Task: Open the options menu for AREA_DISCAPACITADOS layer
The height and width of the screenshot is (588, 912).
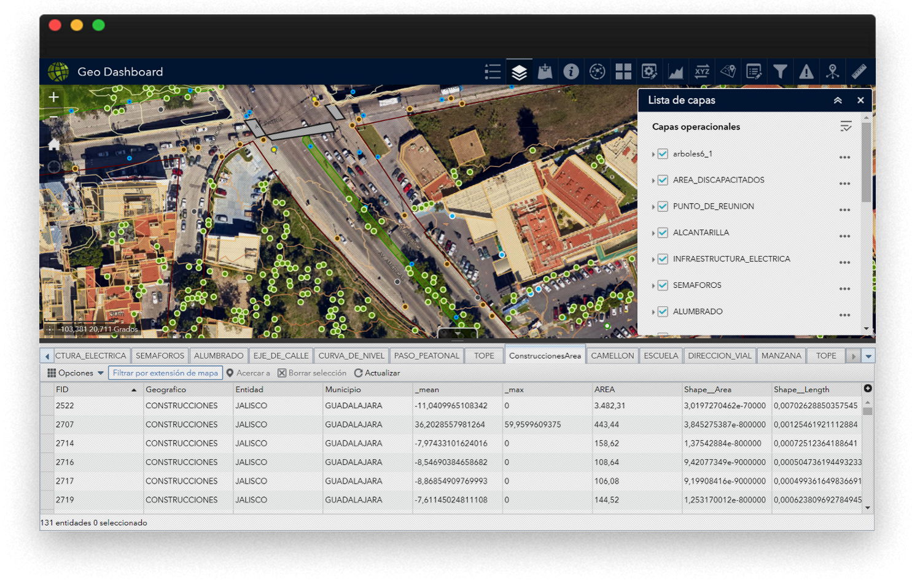Action: click(844, 183)
